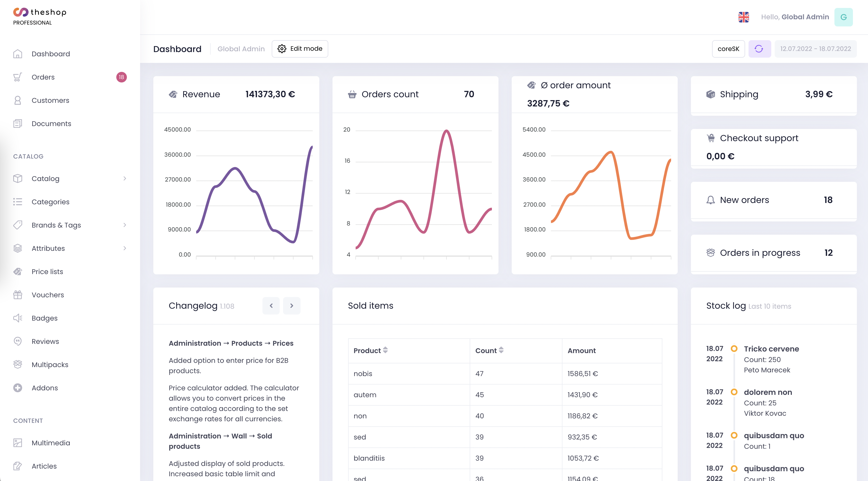Click the Shipping package icon

[711, 94]
